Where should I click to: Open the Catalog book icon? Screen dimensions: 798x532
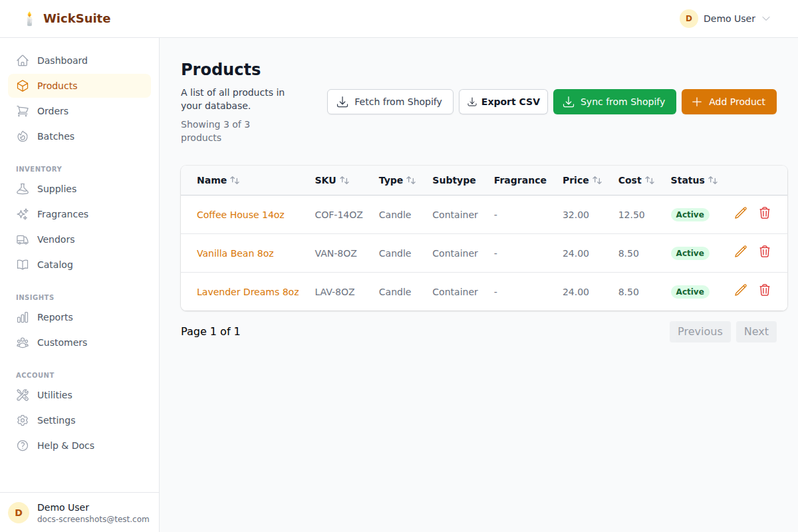click(x=23, y=264)
